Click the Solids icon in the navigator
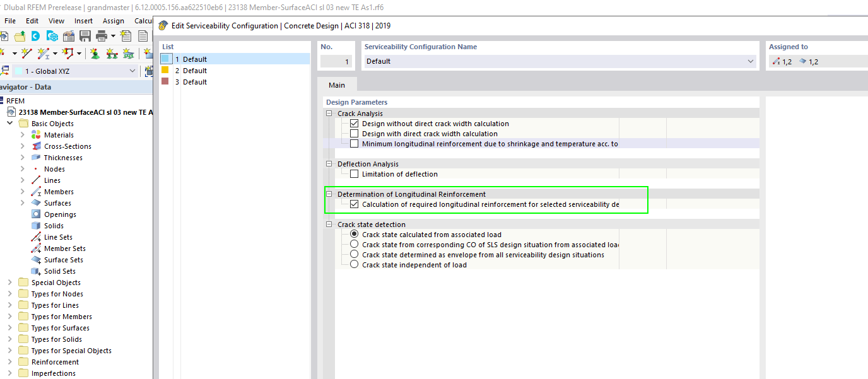 pos(36,226)
